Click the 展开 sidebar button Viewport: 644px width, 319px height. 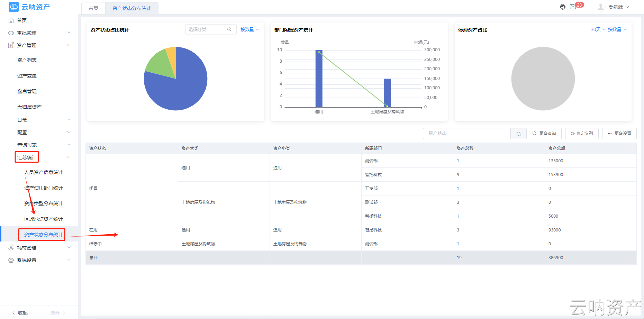coord(58,313)
